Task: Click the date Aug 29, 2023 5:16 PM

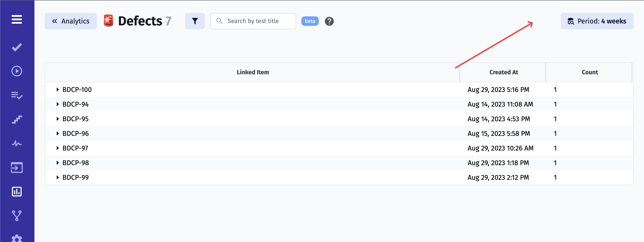Action: click(x=498, y=90)
